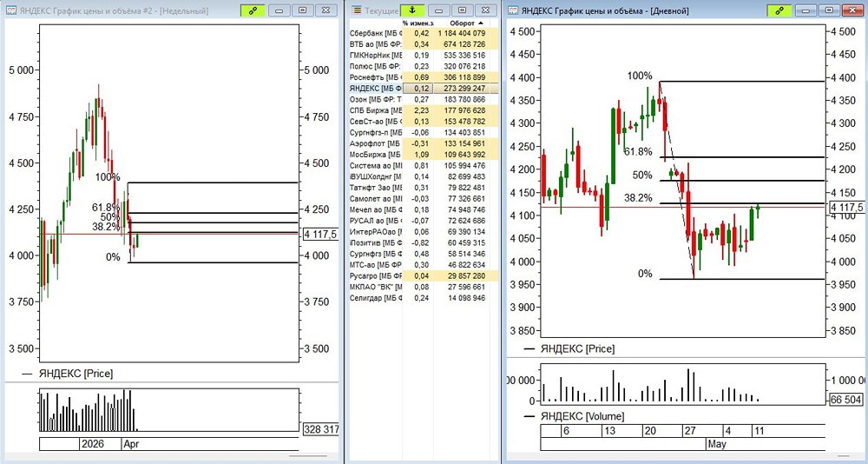Click the green link icon in the daily chart title bar

[x=779, y=10]
